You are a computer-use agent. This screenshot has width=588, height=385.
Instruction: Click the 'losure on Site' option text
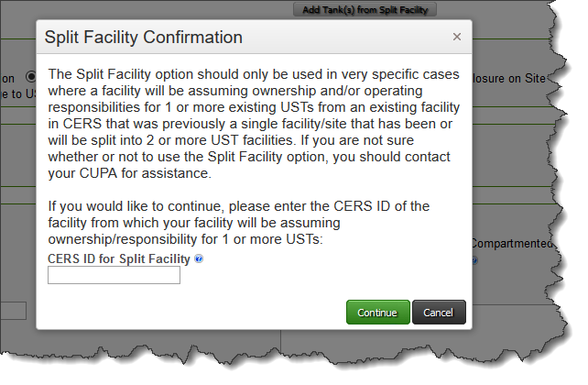point(508,78)
